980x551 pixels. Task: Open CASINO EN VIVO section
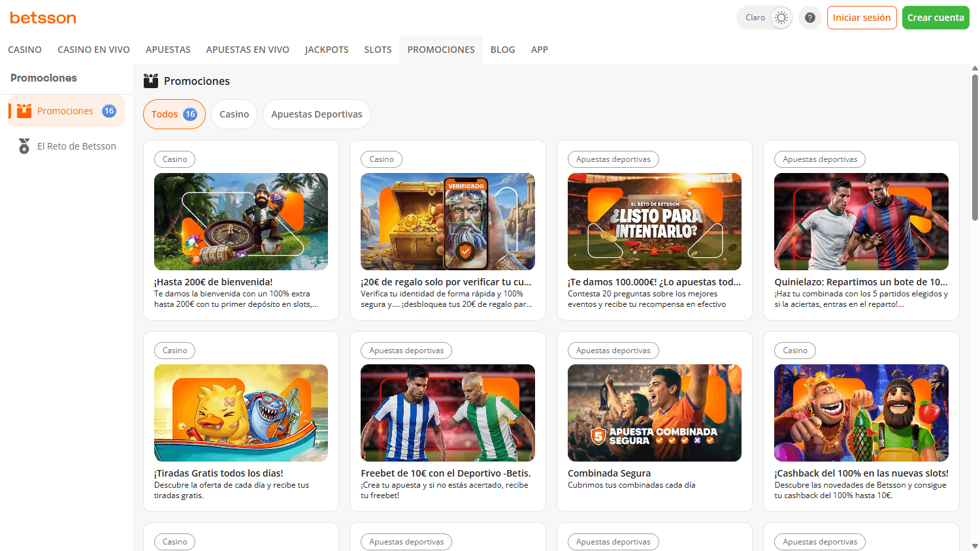pyautogui.click(x=93, y=50)
